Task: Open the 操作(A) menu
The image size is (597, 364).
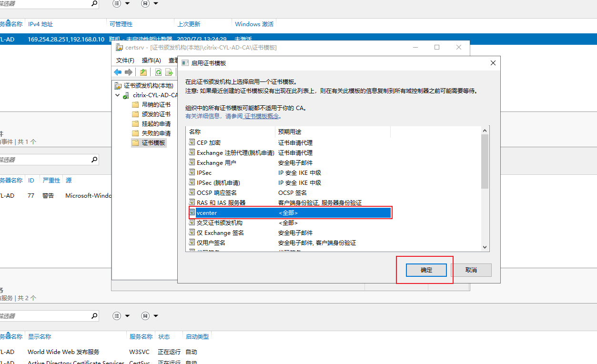Action: click(x=152, y=61)
